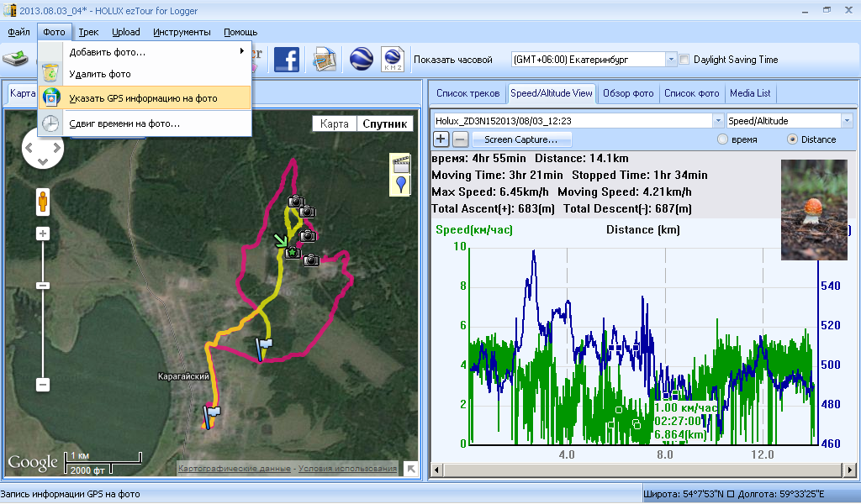Click the Google logo on map
861x504 pixels.
[33, 463]
